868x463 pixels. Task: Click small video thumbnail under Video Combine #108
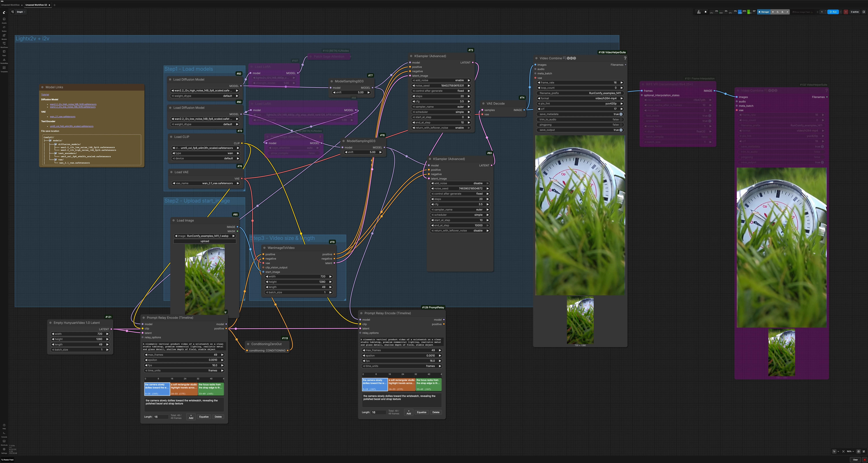[580, 320]
